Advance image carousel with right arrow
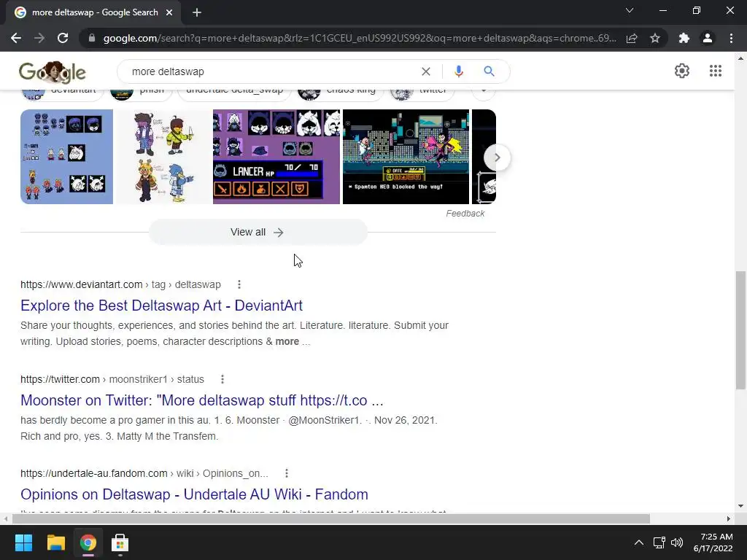This screenshot has height=560, width=747. coord(497,157)
